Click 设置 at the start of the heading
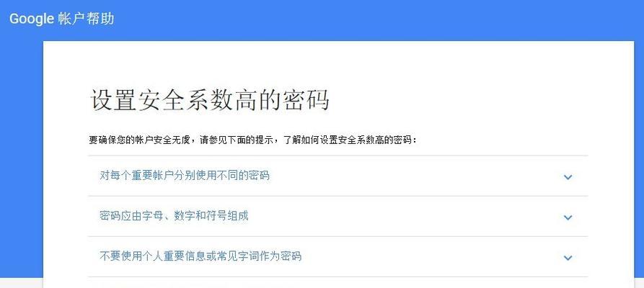This screenshot has height=288, width=644. coord(113,99)
